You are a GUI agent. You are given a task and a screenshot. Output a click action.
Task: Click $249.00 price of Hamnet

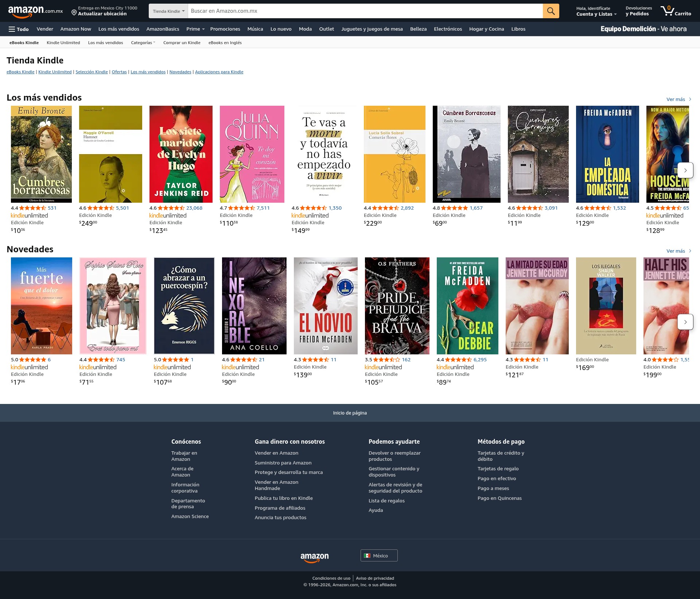88,223
